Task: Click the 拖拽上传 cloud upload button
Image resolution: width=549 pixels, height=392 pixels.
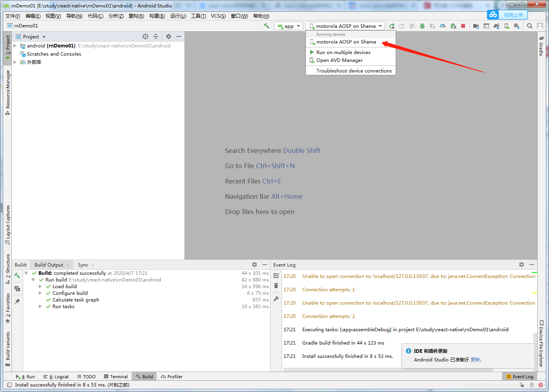Action: (x=507, y=15)
